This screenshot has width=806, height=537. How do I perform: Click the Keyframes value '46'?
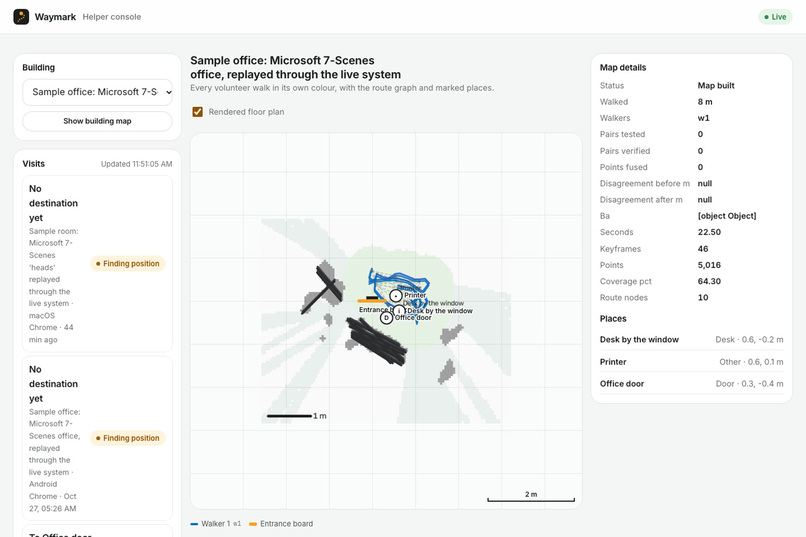[x=703, y=249]
